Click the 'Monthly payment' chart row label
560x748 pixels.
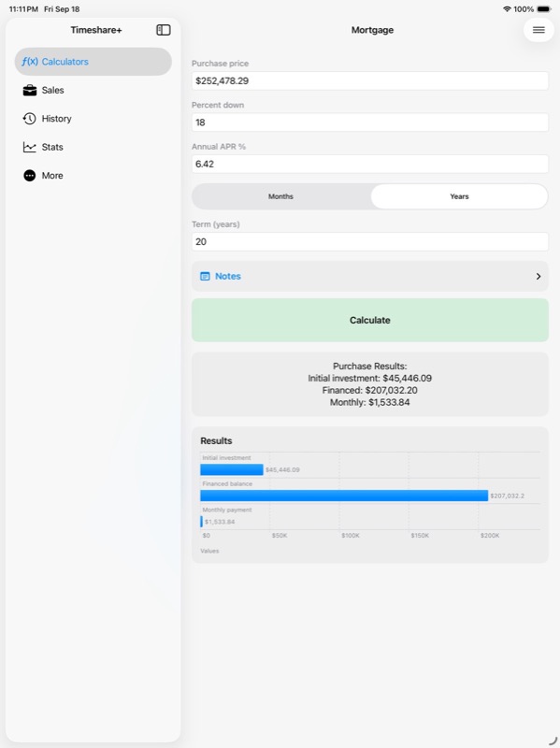(x=226, y=510)
